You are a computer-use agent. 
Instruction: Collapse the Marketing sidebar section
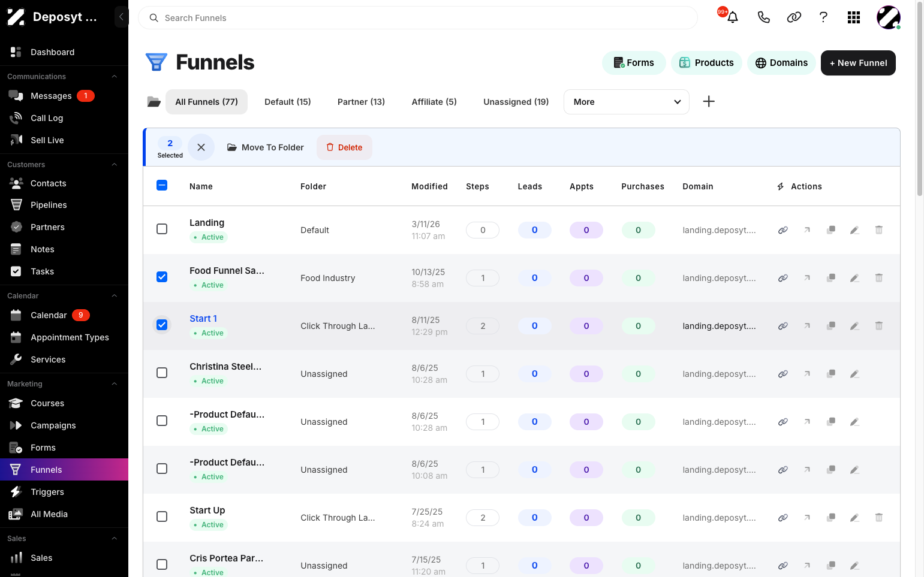pyautogui.click(x=114, y=384)
